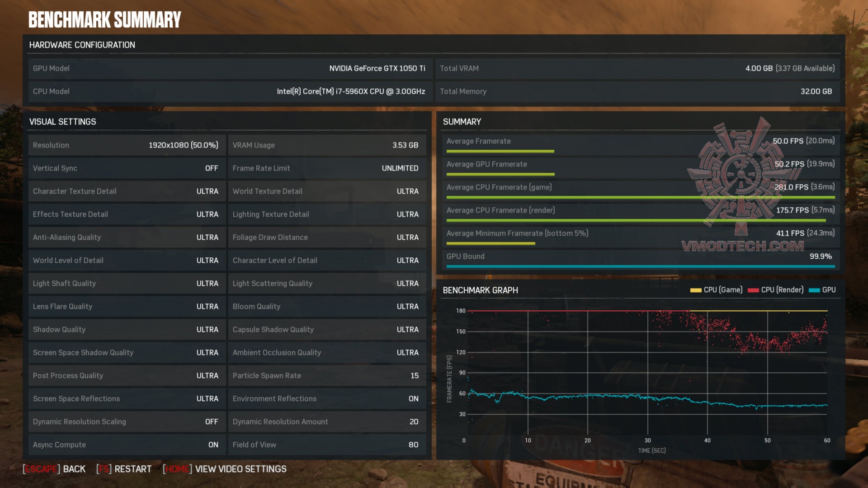Select the Post Process Quality label

(x=68, y=376)
